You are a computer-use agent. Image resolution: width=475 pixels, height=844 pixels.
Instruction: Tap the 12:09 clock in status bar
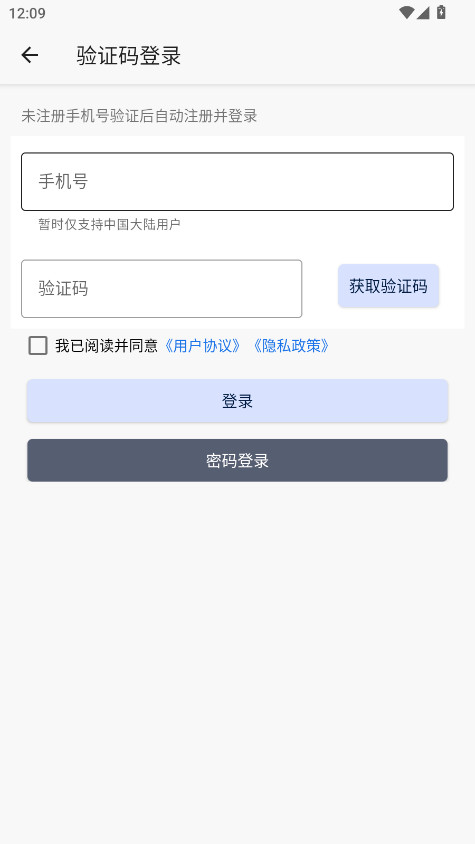(27, 13)
